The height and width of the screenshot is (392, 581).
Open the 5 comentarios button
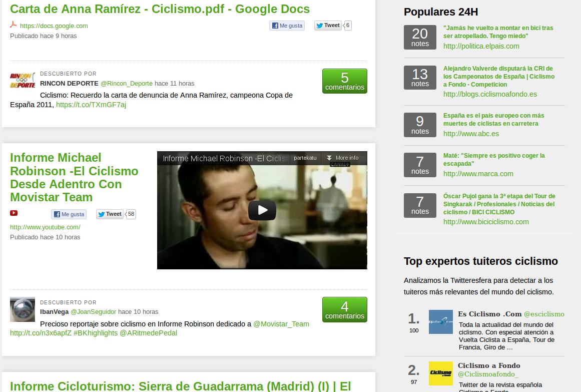pyautogui.click(x=344, y=81)
